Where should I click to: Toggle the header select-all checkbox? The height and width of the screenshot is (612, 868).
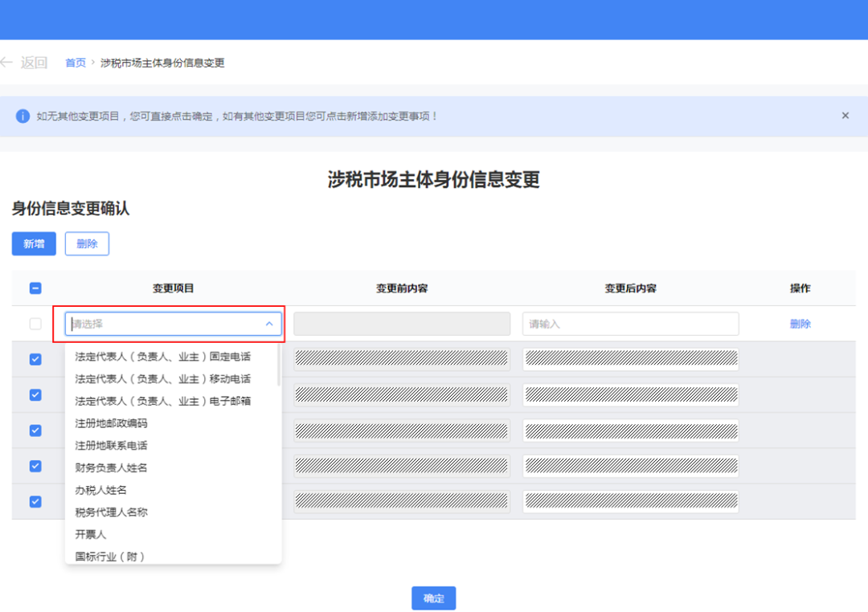pyautogui.click(x=35, y=288)
